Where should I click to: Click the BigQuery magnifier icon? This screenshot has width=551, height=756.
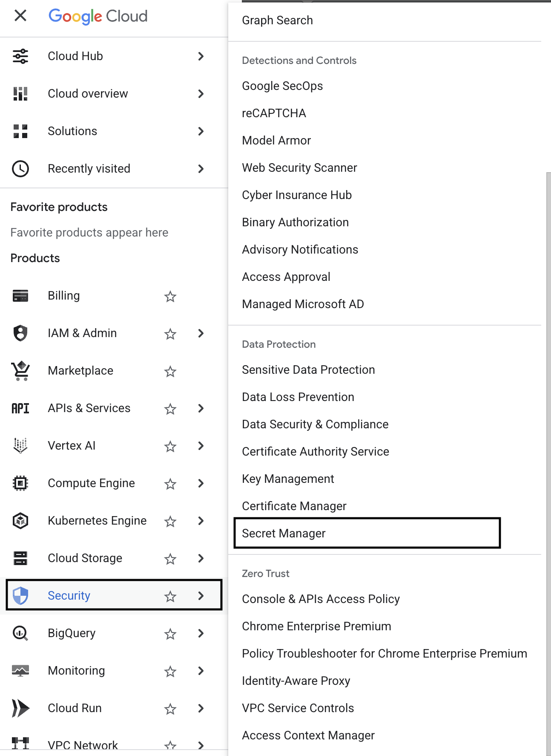pyautogui.click(x=20, y=633)
